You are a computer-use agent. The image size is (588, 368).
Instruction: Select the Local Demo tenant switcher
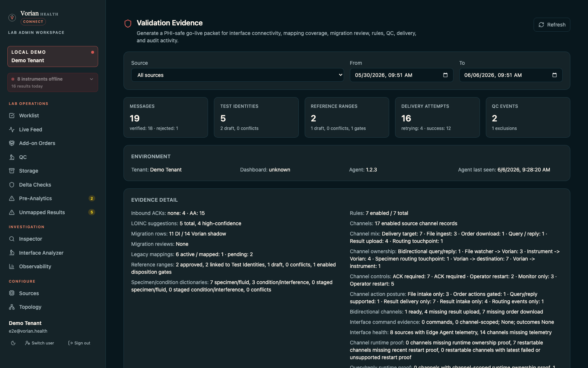pos(53,56)
